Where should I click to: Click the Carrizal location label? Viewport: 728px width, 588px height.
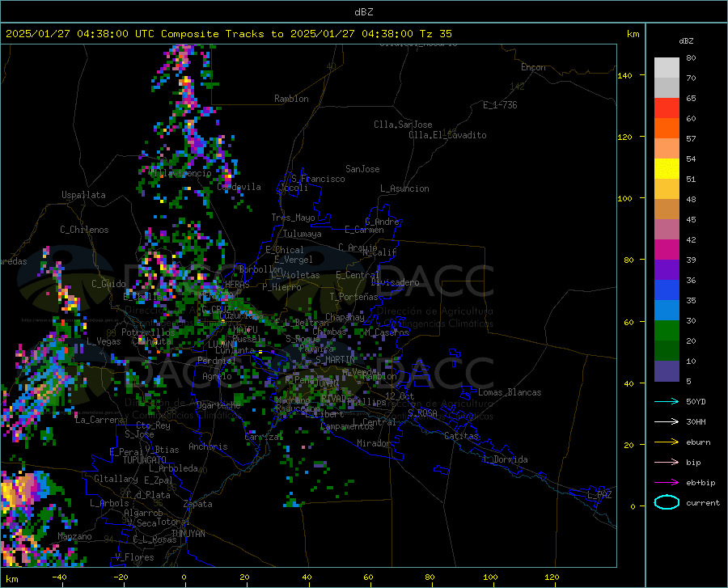263,437
